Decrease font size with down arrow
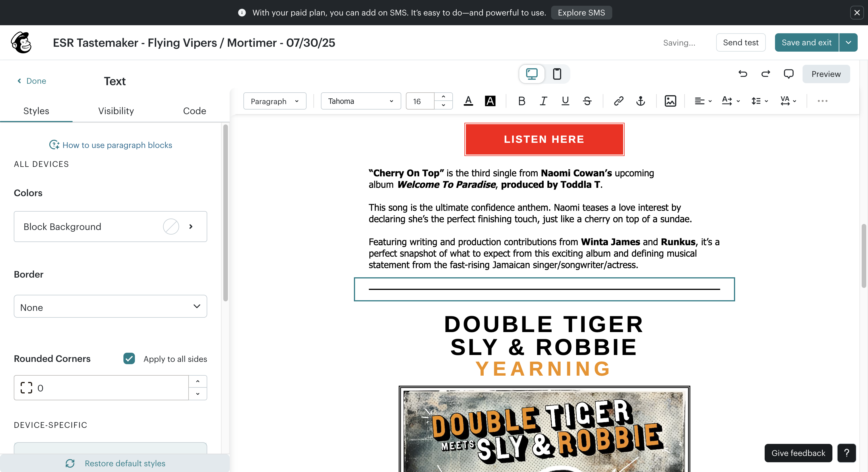Image resolution: width=868 pixels, height=472 pixels. [443, 105]
